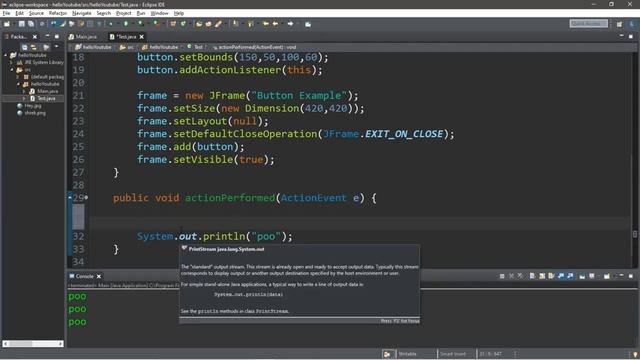Toggle Pin Console button

pyautogui.click(x=582, y=276)
